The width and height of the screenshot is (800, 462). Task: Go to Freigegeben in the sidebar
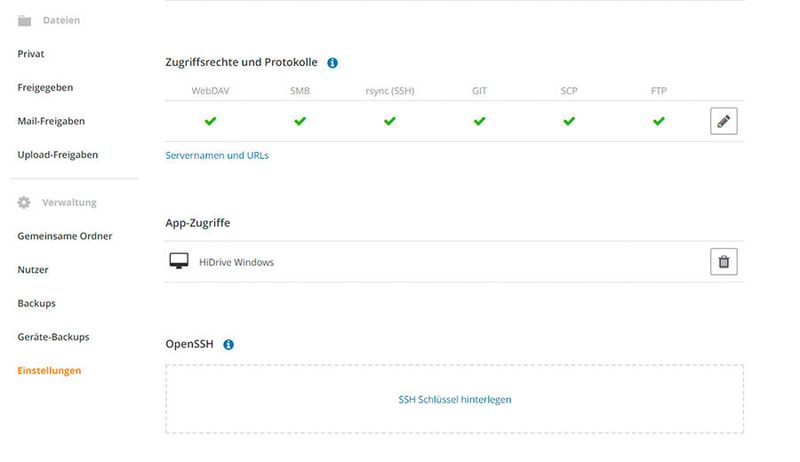click(45, 87)
